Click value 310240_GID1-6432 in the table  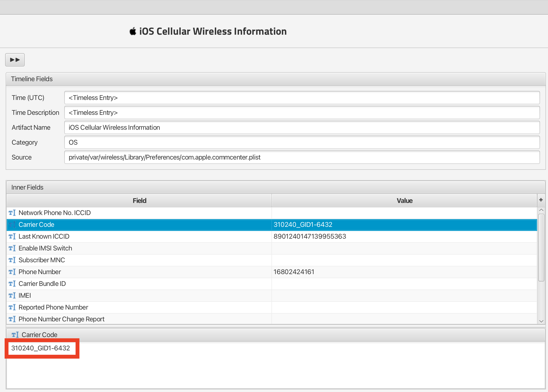pyautogui.click(x=303, y=225)
